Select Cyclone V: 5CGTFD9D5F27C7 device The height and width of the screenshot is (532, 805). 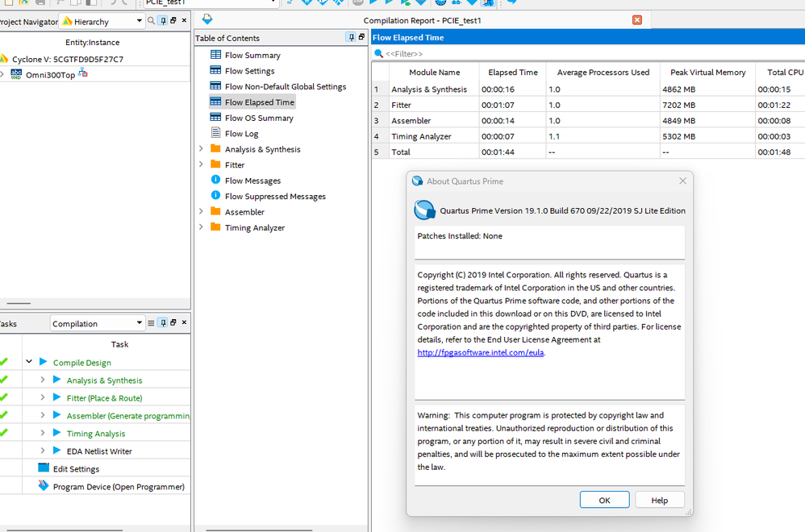[67, 59]
